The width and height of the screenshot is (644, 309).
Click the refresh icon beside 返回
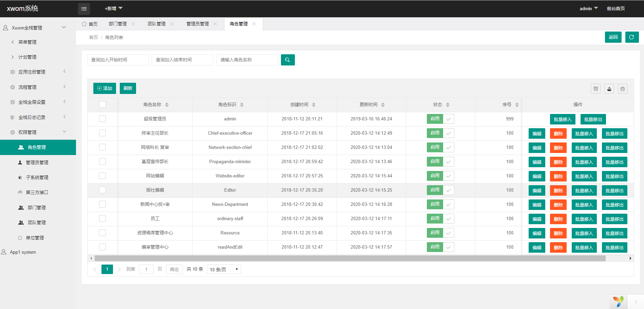[632, 37]
